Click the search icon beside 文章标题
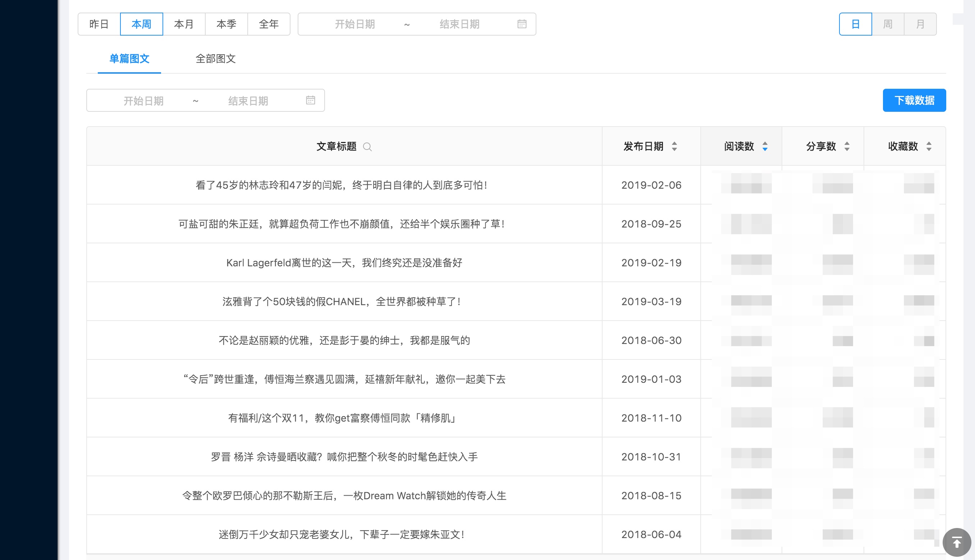975x560 pixels. point(367,147)
